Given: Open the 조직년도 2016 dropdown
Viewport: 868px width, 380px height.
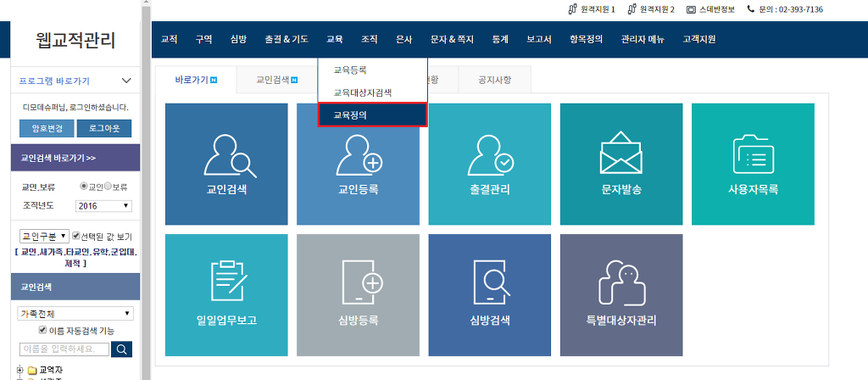Looking at the screenshot, I should click(103, 205).
